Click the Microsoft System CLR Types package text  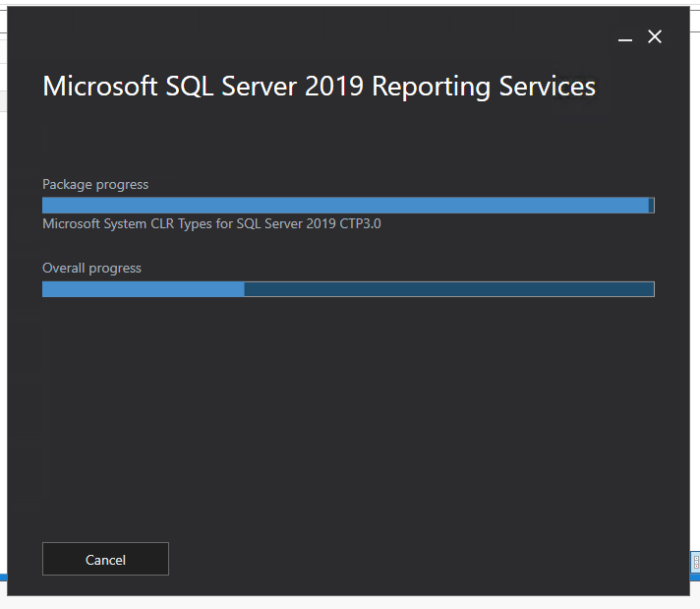(x=211, y=223)
